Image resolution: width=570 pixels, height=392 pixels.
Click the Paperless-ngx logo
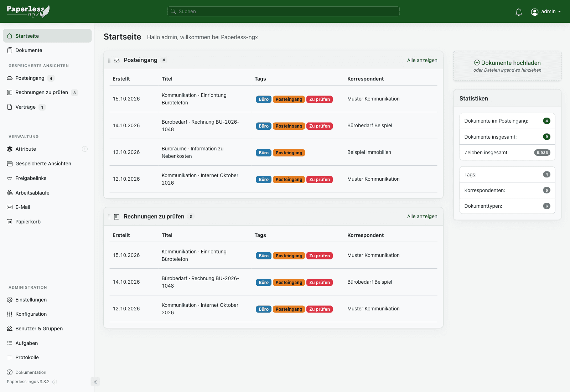tap(28, 11)
